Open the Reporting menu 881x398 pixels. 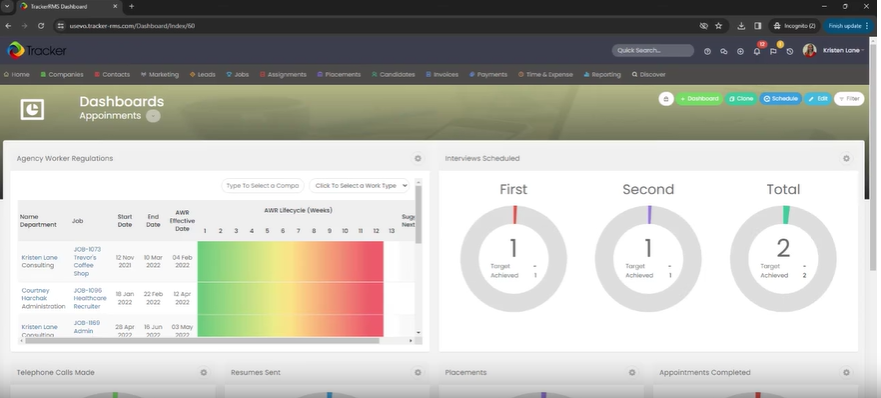coord(602,74)
